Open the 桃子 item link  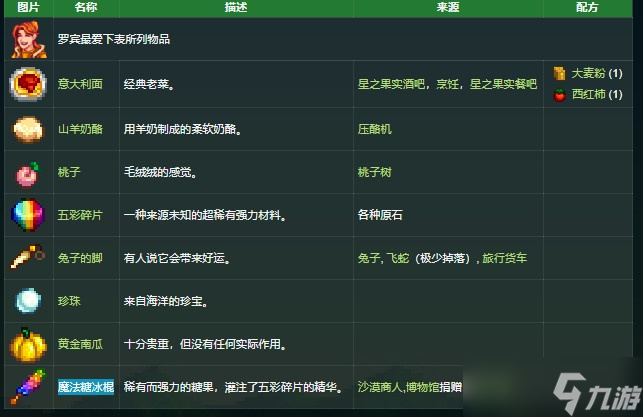(69, 172)
